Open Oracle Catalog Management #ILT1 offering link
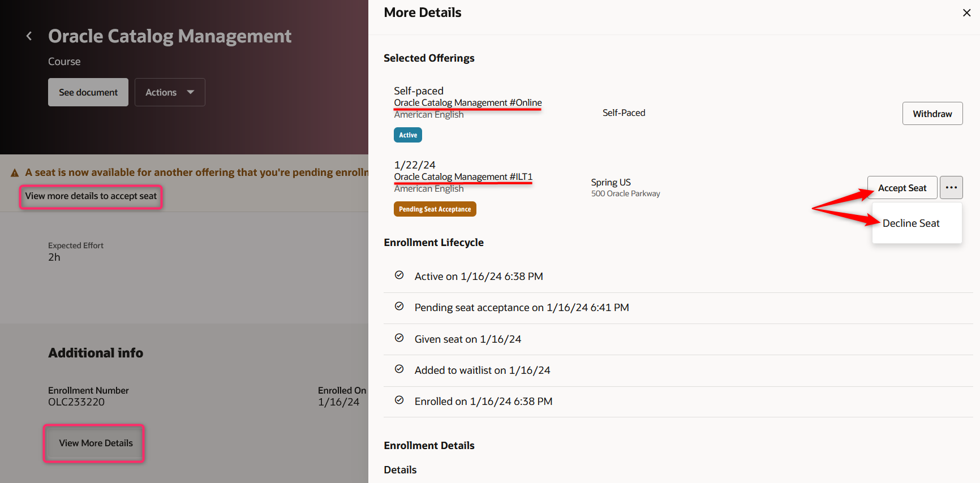 (x=463, y=176)
